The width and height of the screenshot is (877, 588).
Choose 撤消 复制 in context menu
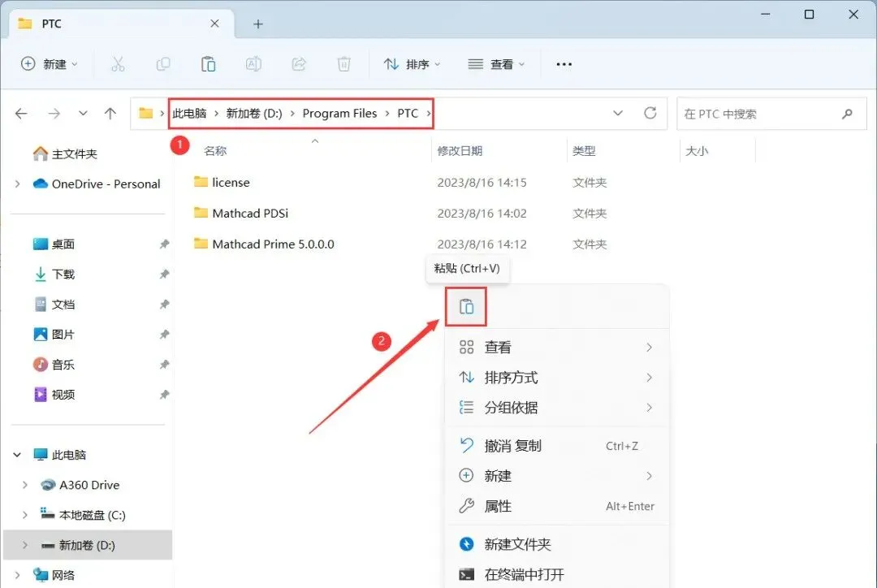click(x=556, y=446)
